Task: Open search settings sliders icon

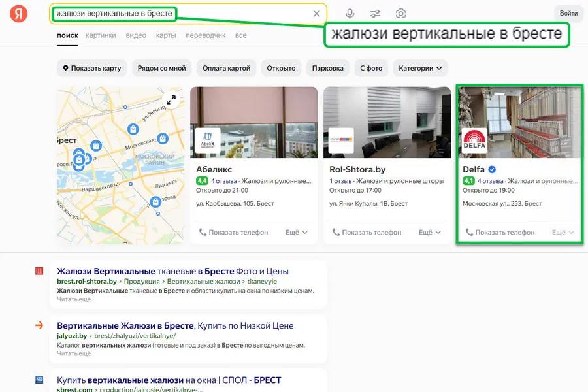Action: [x=375, y=14]
